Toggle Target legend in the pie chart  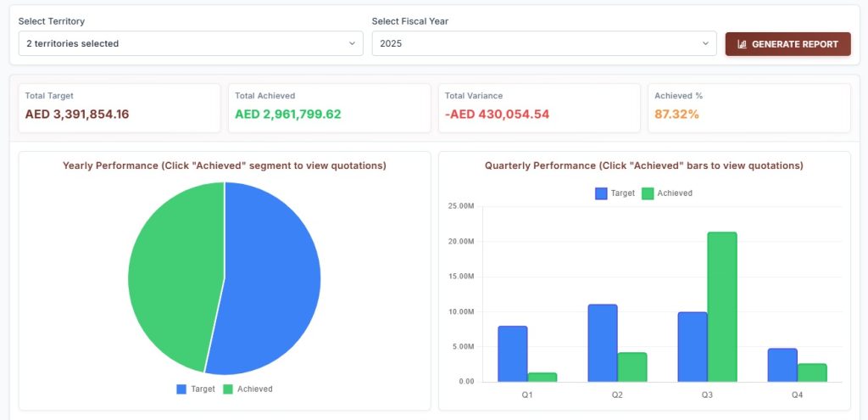coord(196,389)
